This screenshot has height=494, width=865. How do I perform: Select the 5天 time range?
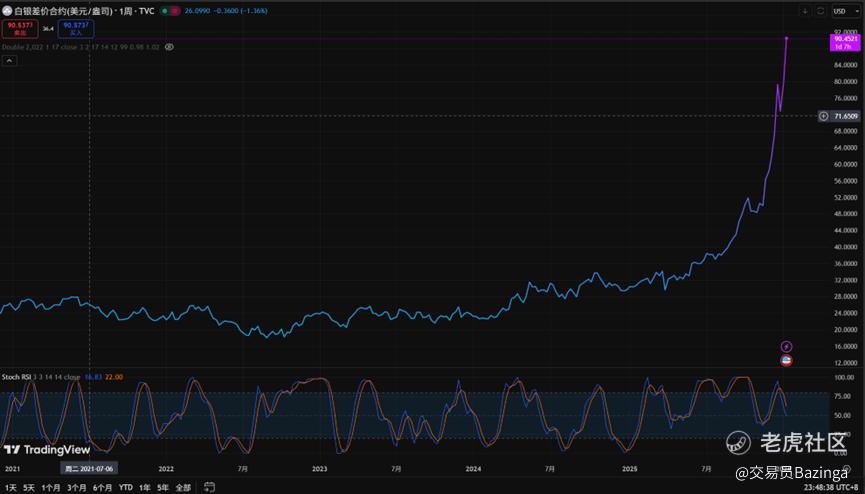pos(29,487)
